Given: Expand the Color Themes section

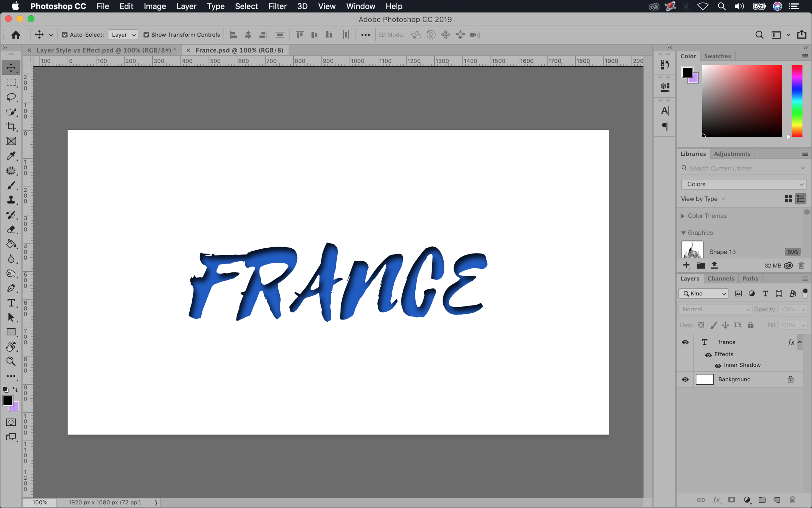Looking at the screenshot, I should pyautogui.click(x=682, y=216).
